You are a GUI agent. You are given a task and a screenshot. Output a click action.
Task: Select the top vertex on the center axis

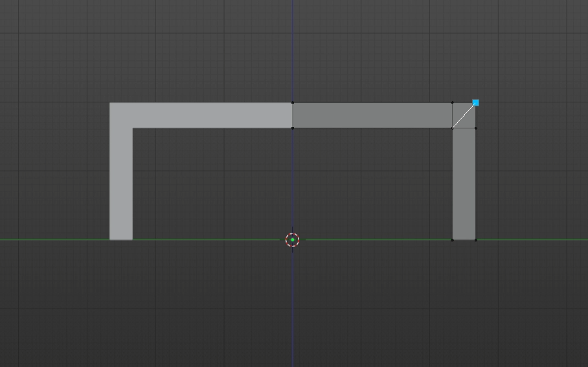point(292,102)
